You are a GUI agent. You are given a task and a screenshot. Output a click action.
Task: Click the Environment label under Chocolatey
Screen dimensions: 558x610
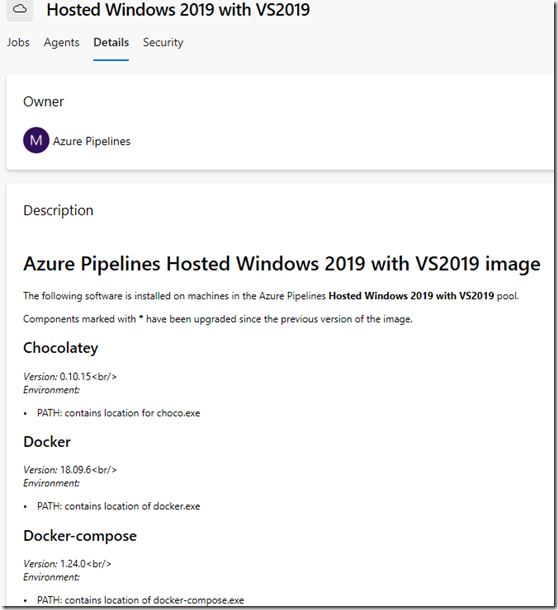(51, 390)
